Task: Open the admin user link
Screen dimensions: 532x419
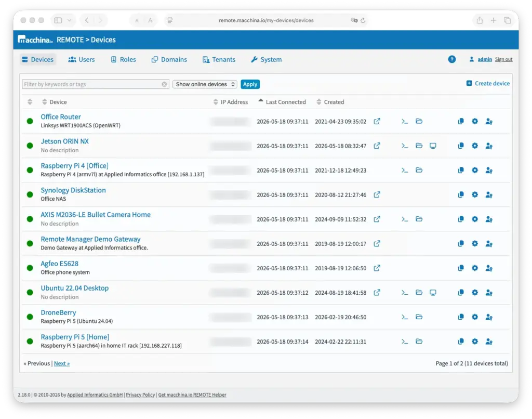Action: pos(485,59)
